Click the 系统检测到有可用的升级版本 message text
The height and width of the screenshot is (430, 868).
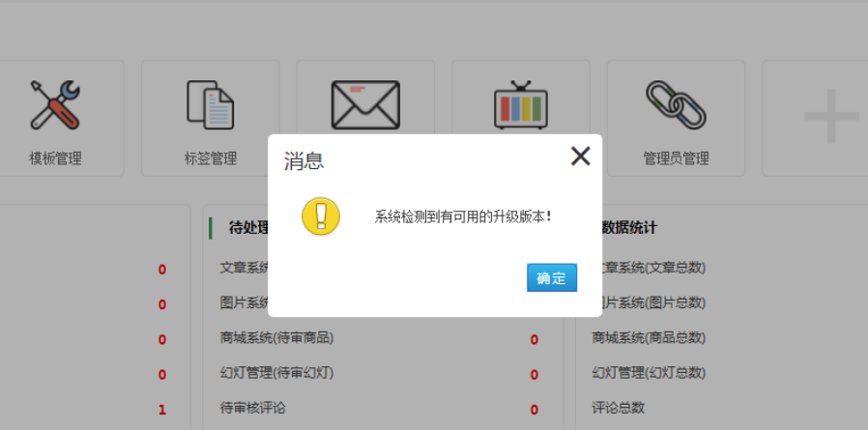[463, 216]
